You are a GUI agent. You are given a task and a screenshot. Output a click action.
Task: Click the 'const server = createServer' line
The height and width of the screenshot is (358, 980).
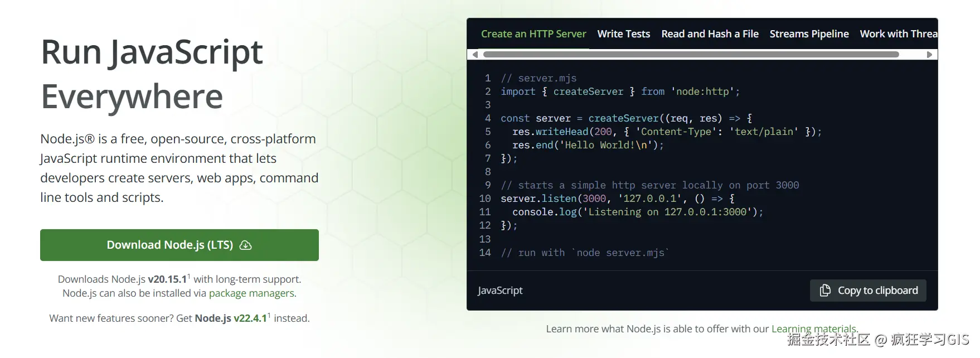(x=626, y=118)
